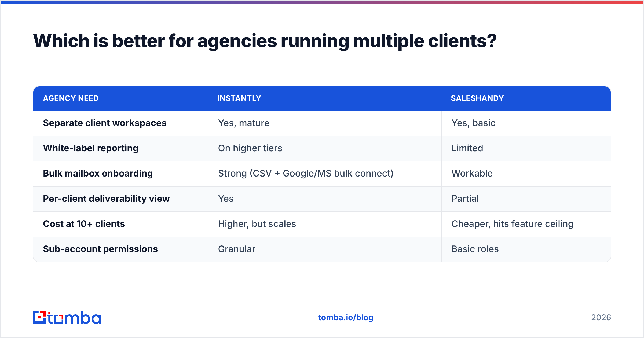
Task: Click the heading about agencies running multiple clients
Action: [x=265, y=41]
